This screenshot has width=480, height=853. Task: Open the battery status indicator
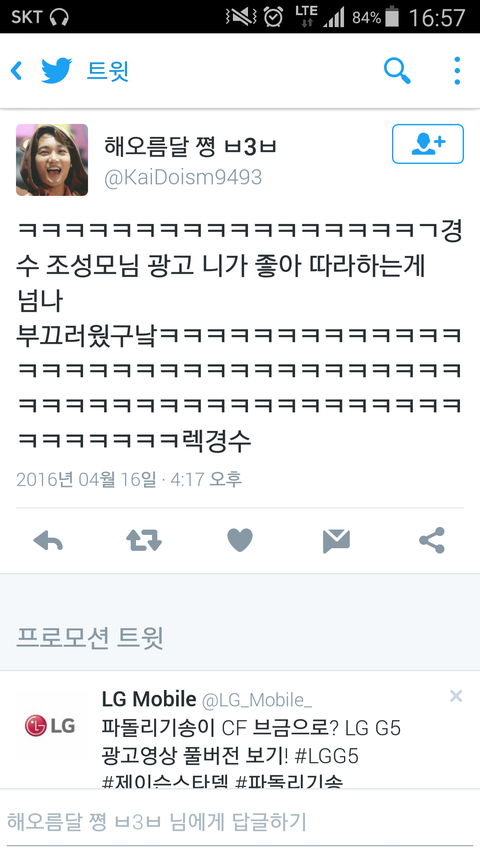point(392,17)
